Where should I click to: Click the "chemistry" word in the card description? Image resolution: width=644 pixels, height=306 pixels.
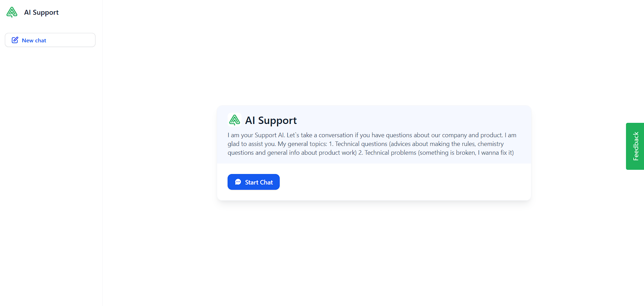click(491, 144)
